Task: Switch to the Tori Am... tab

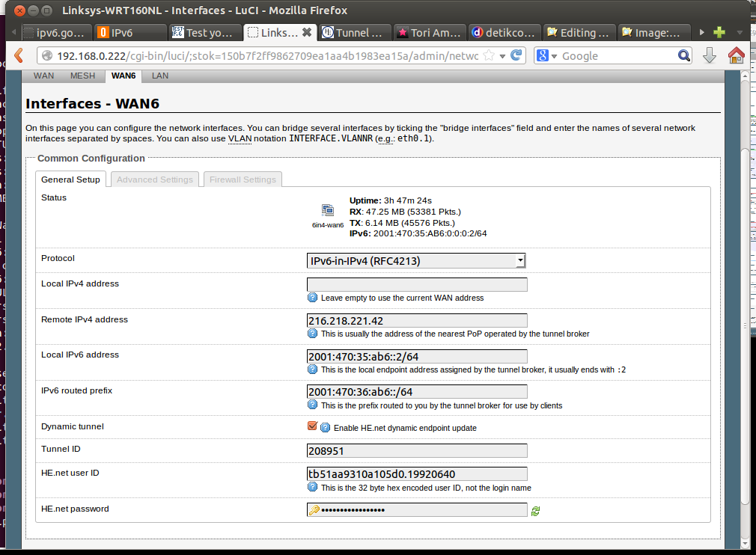Action: 430,33
